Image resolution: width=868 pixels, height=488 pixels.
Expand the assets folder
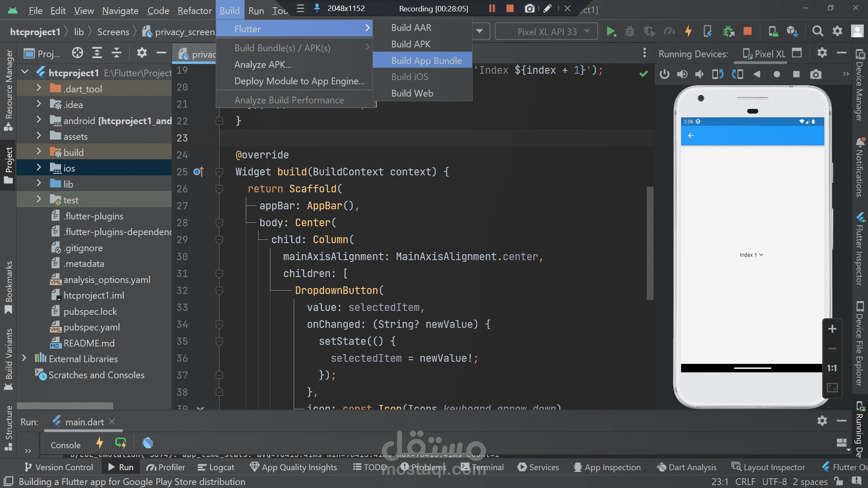pos(39,136)
